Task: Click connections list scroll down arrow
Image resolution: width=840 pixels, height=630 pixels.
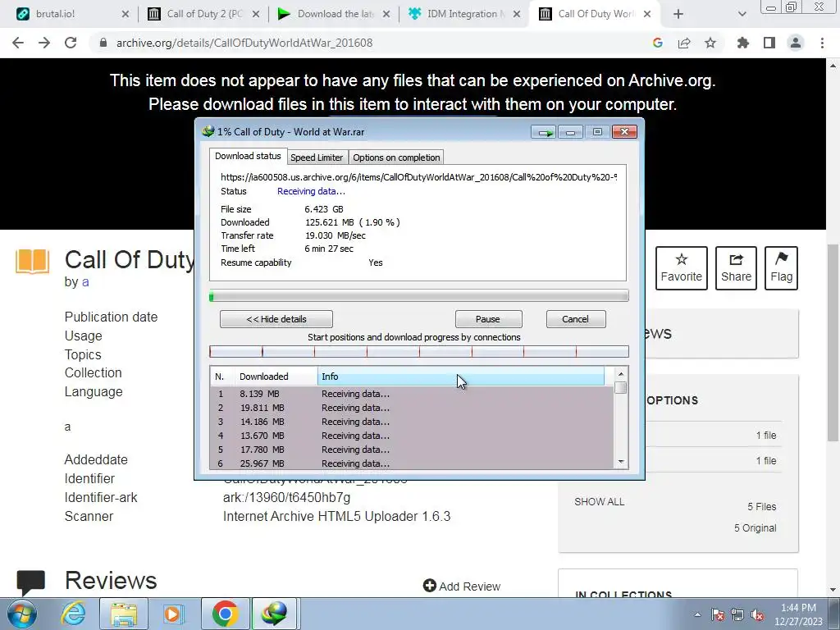Action: click(621, 462)
